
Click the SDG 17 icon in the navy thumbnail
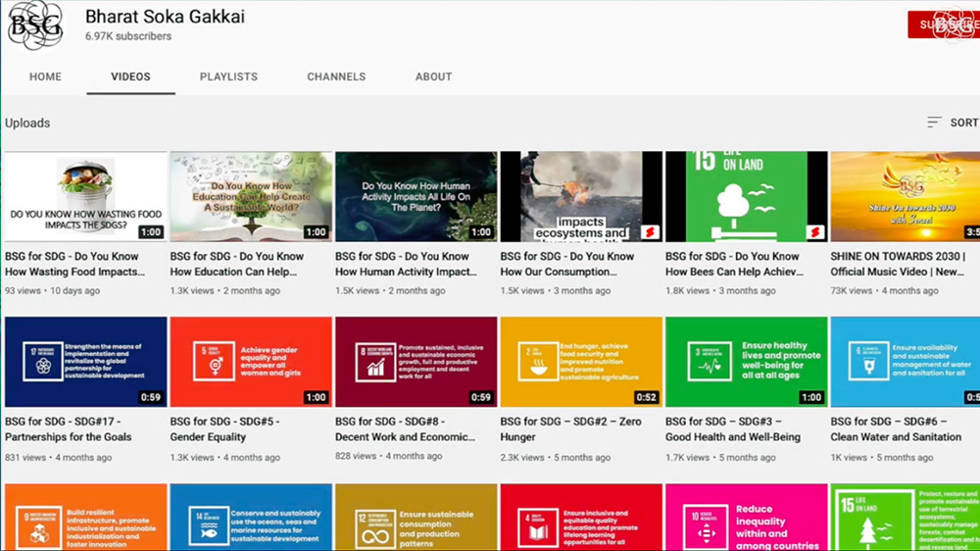coord(43,362)
